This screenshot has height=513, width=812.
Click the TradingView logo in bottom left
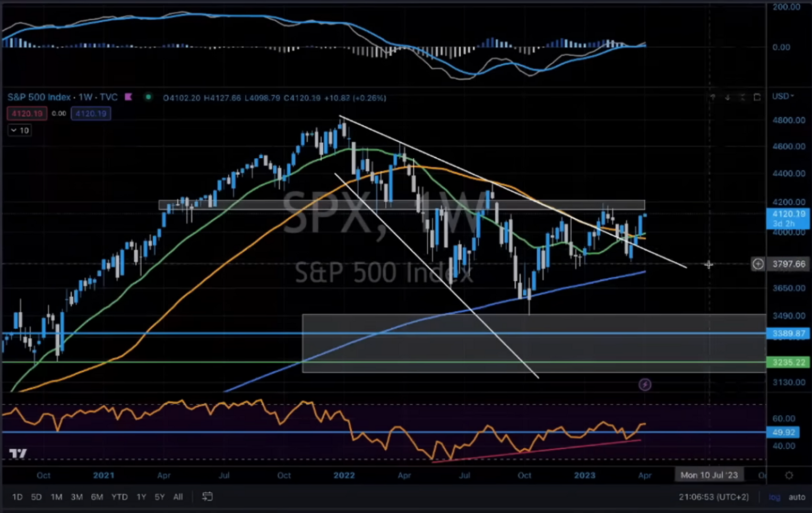click(x=18, y=454)
